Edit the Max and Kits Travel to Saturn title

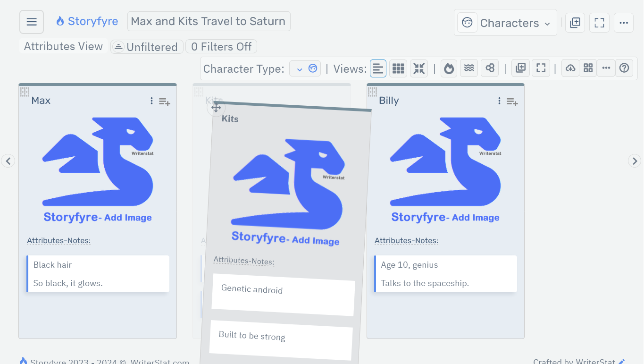(208, 21)
